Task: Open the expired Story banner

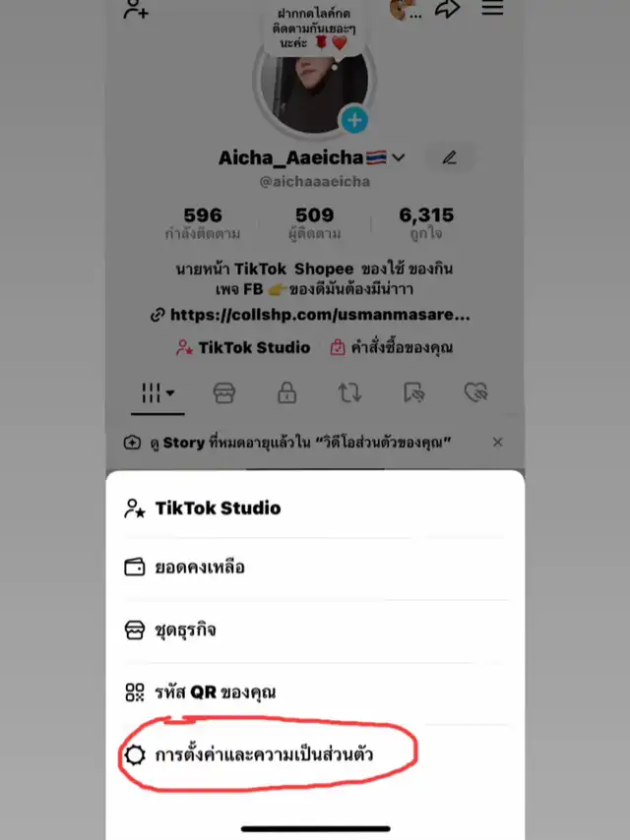Action: pos(295,443)
